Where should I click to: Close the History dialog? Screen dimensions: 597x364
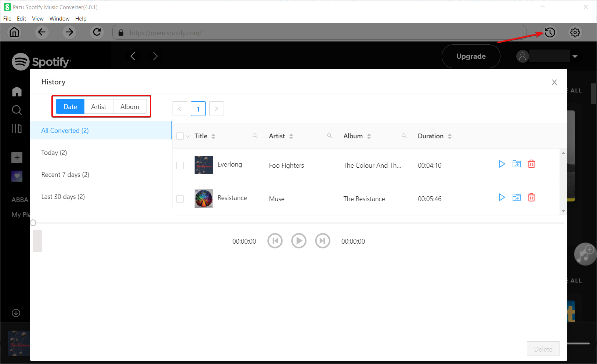tap(554, 82)
